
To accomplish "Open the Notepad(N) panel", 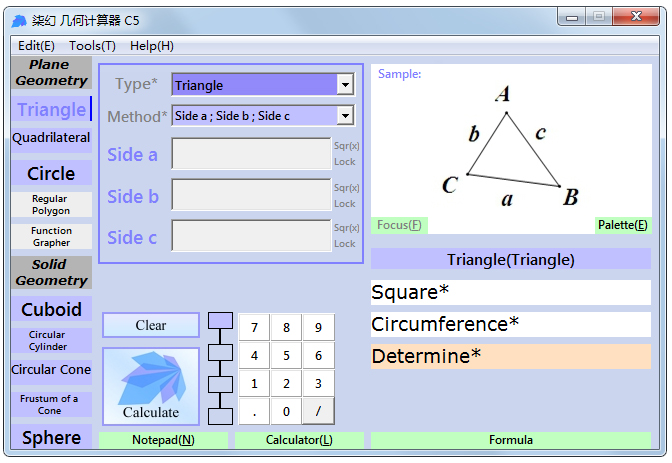I will (x=163, y=440).
